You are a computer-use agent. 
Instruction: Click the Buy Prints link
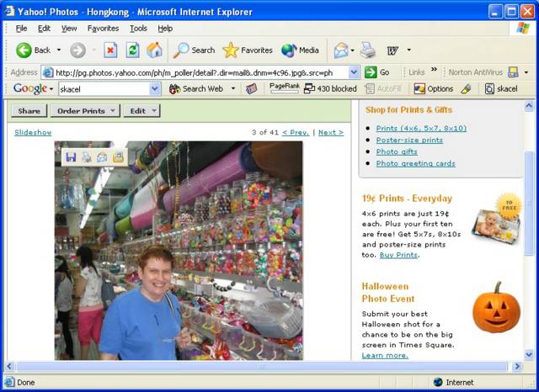click(398, 255)
